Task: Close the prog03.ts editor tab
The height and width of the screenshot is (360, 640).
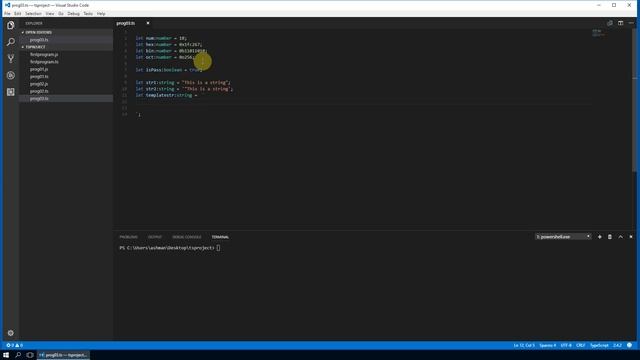Action: tap(148, 23)
